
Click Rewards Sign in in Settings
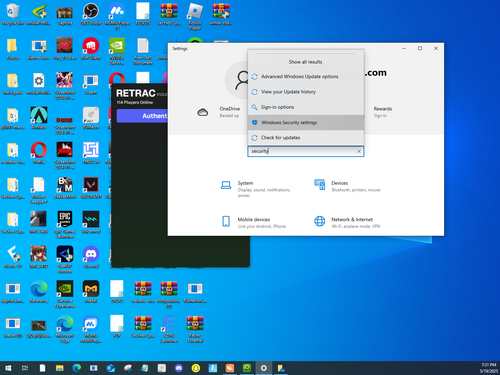click(382, 112)
